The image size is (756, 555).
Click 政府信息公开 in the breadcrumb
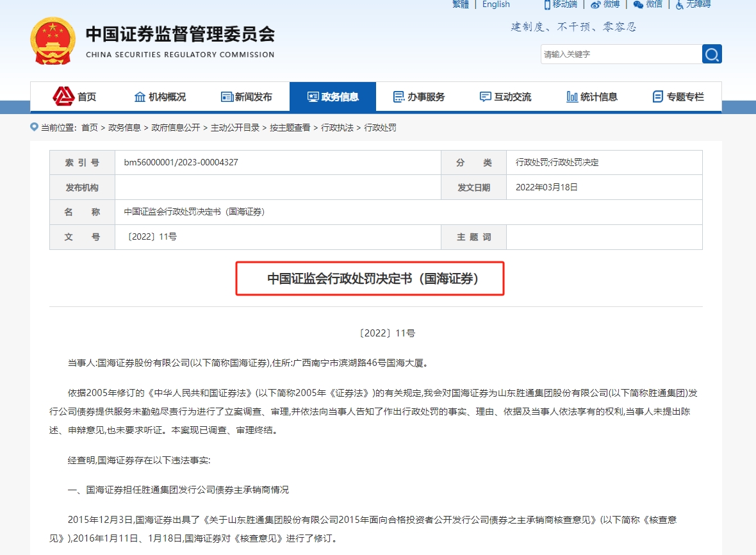pyautogui.click(x=176, y=128)
